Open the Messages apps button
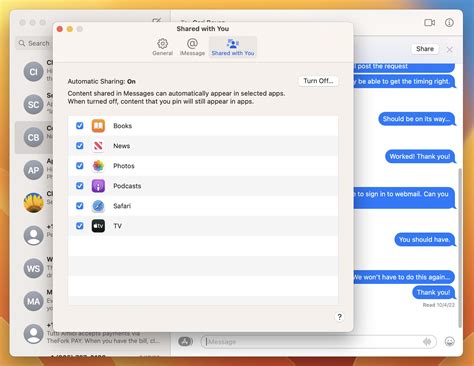474x366 pixels. pos(186,341)
